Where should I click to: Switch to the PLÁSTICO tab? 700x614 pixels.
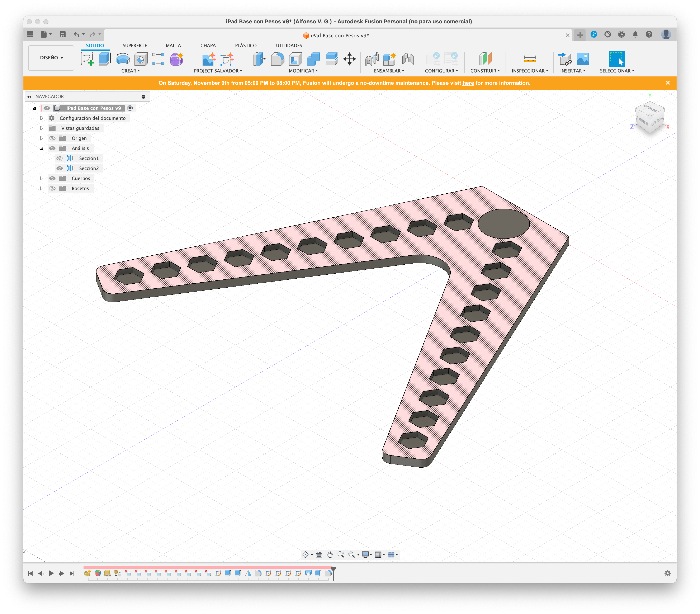(246, 46)
